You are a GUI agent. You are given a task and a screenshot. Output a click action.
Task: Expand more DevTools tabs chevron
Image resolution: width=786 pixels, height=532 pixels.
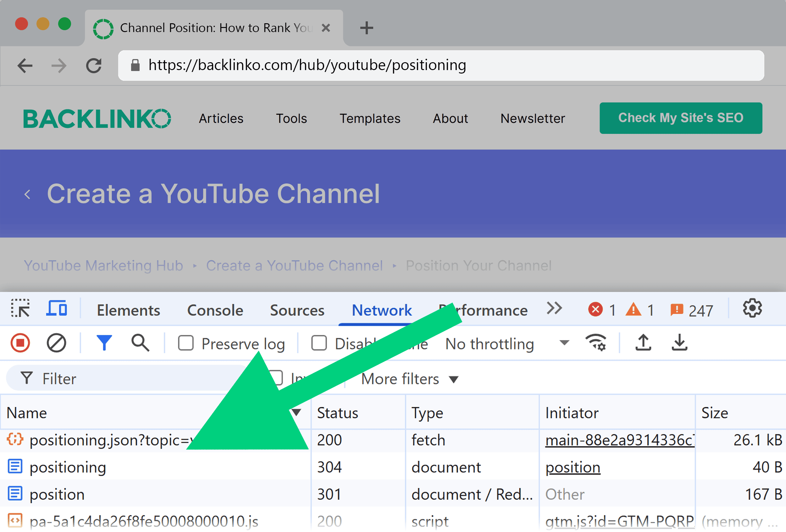coord(554,308)
